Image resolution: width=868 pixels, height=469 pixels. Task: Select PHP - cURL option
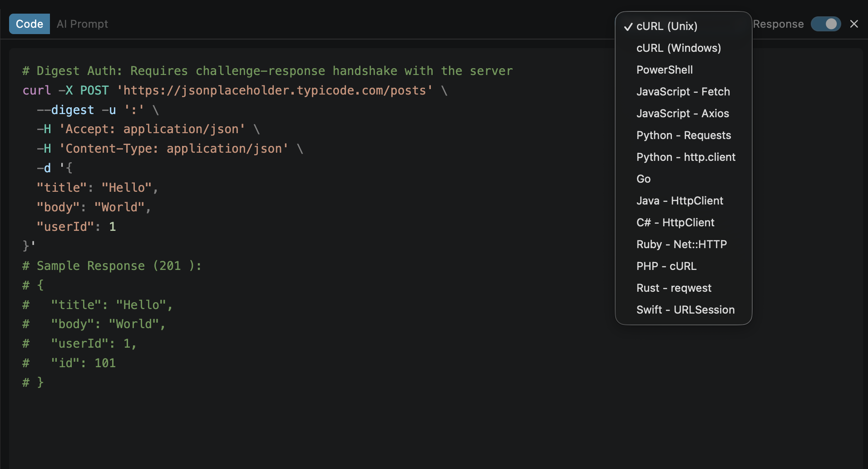[683, 266]
